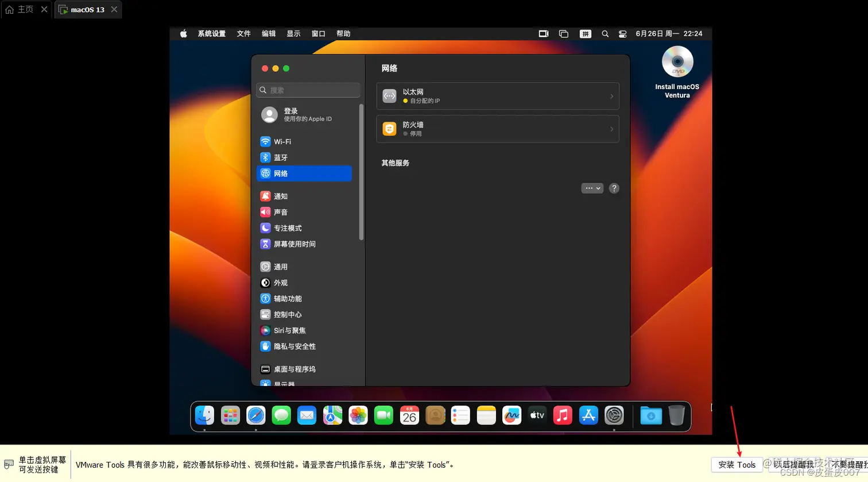Open Control Center in menu bar
This screenshot has width=868, height=482.
point(622,34)
